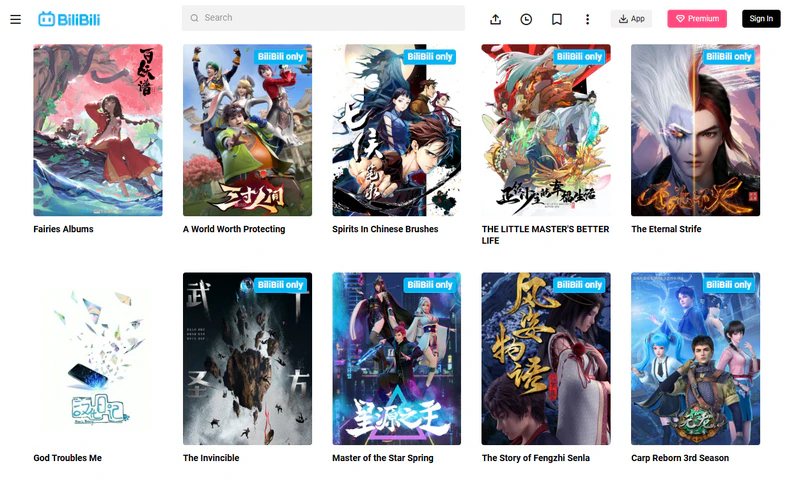Click the Sign In button
The width and height of the screenshot is (800, 483).
pos(761,19)
